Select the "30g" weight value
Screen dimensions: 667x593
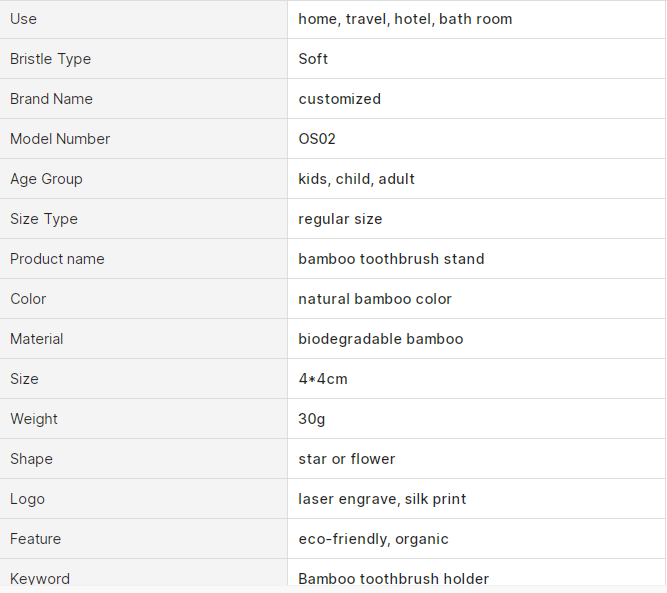(x=312, y=419)
